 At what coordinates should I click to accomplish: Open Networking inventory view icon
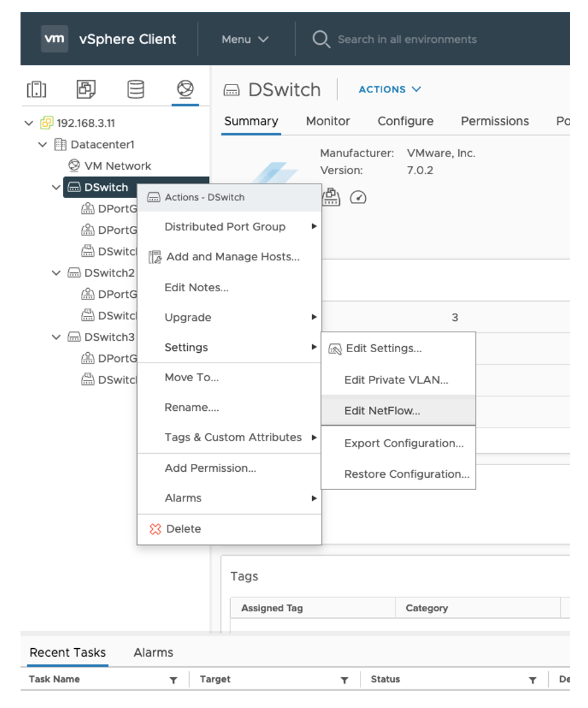pos(185,89)
